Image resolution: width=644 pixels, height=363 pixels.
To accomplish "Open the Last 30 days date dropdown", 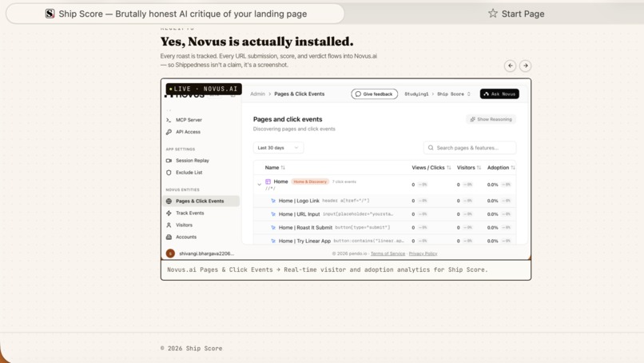I will pos(278,148).
